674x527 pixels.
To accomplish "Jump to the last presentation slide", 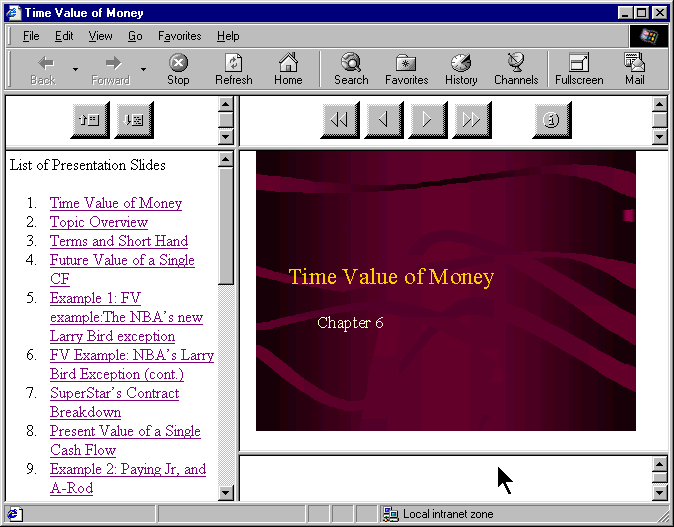I will pos(471,120).
